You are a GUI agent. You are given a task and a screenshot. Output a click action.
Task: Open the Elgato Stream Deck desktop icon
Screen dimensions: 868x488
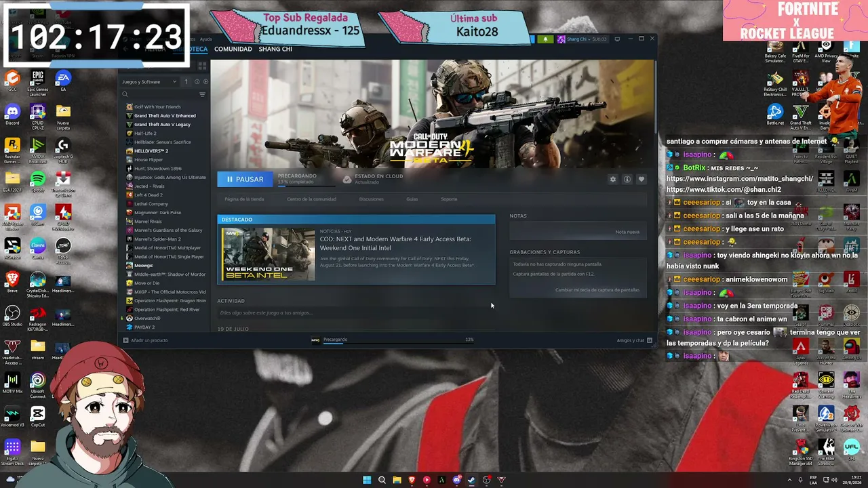[12, 451]
